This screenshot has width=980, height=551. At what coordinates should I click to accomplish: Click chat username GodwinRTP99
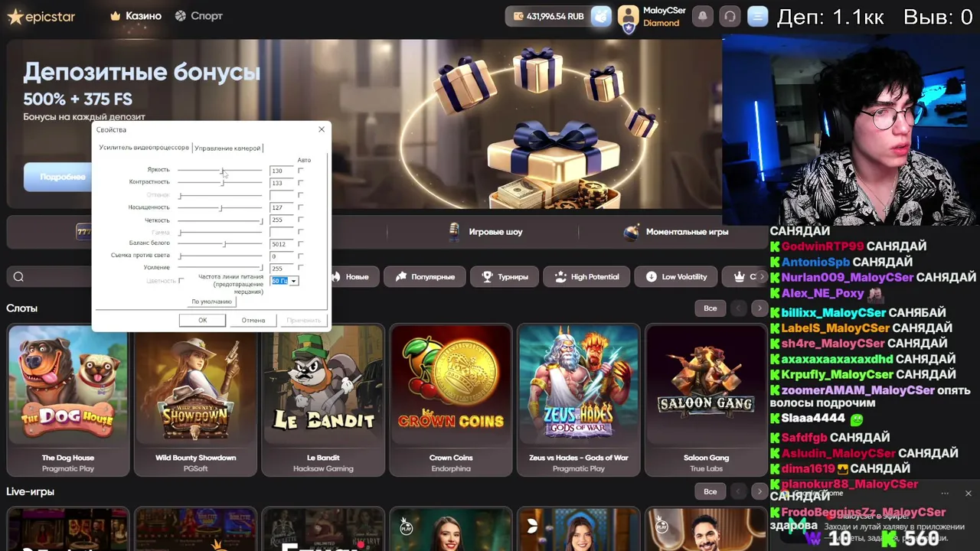pos(822,246)
